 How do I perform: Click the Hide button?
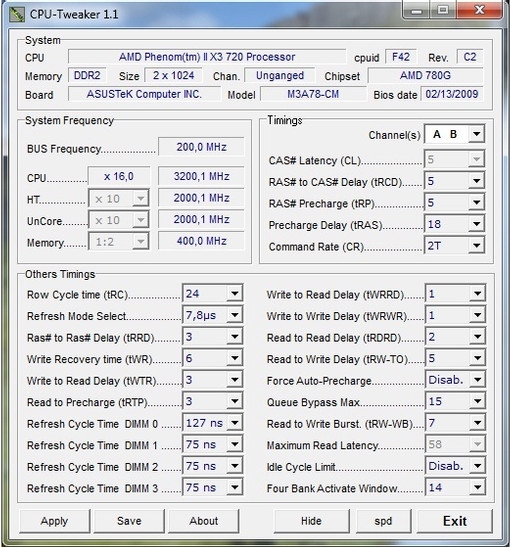click(311, 521)
